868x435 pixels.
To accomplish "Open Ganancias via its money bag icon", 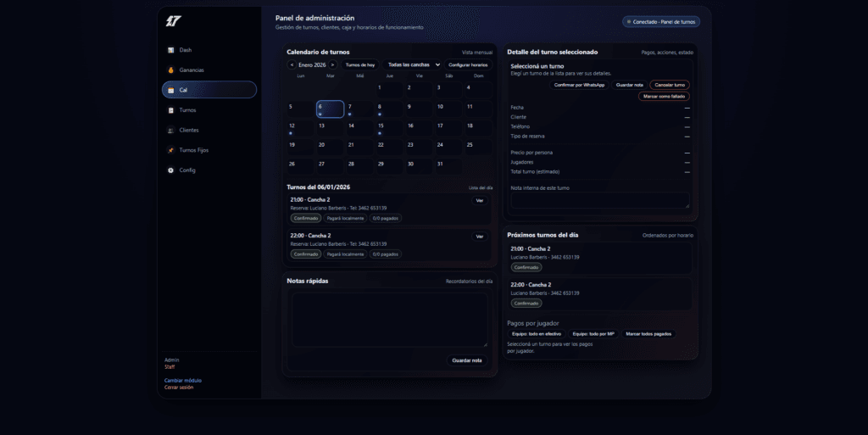I will point(171,70).
